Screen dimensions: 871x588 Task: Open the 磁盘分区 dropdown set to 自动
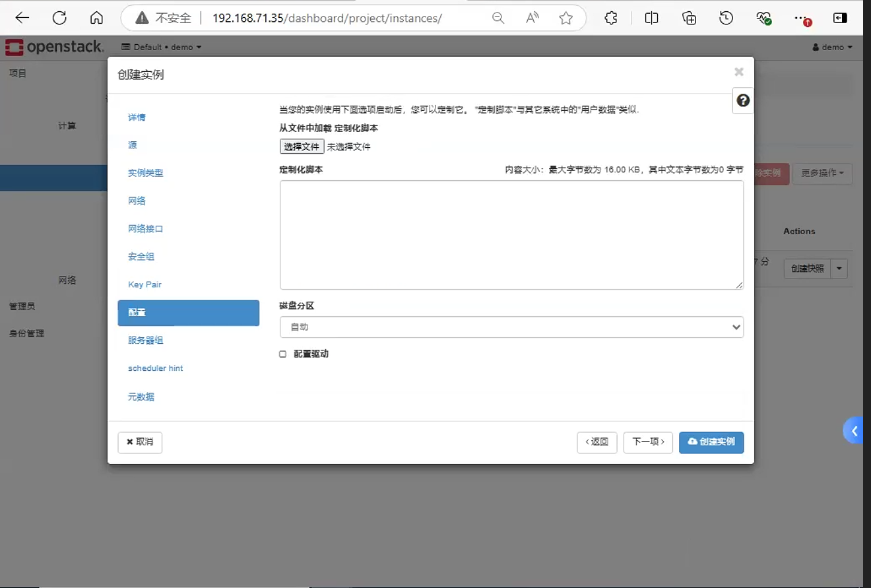point(511,327)
